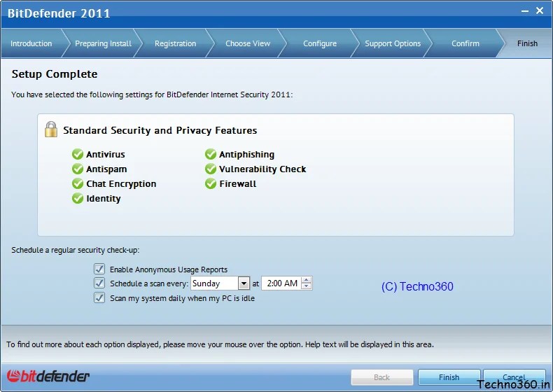Click the Identity feature label
Viewport: 553px width, 392px height.
coord(104,199)
